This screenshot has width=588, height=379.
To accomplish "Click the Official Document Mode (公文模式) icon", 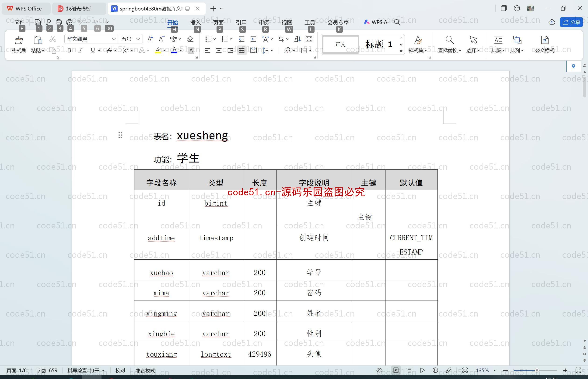I will 545,40.
